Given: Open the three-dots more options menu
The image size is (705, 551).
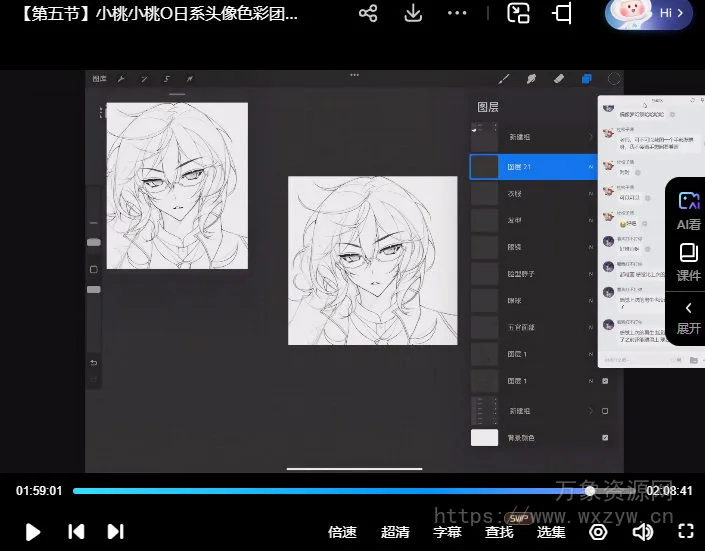Looking at the screenshot, I should click(457, 14).
